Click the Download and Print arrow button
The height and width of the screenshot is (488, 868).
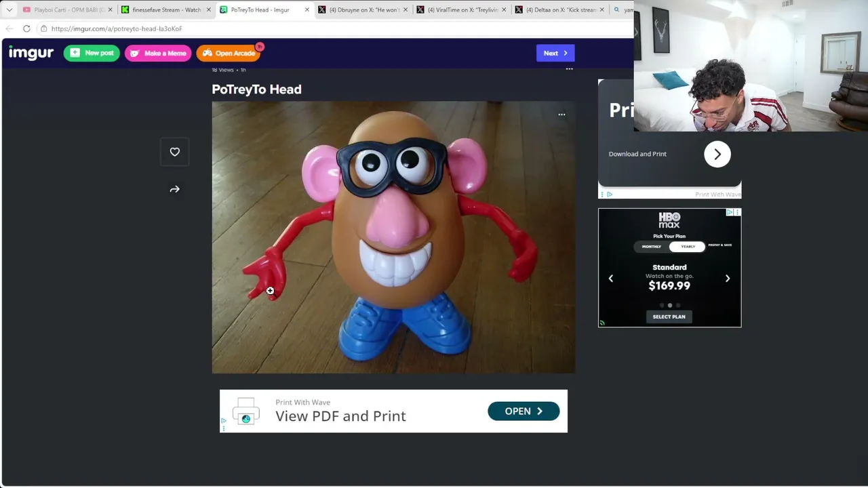click(717, 155)
